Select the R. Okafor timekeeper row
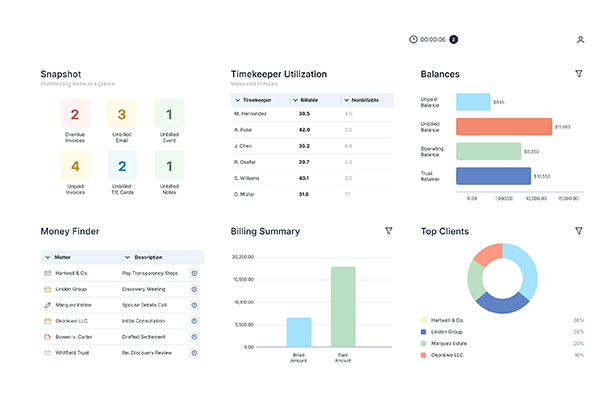Viewport: 600px width, 400px height. (x=312, y=162)
